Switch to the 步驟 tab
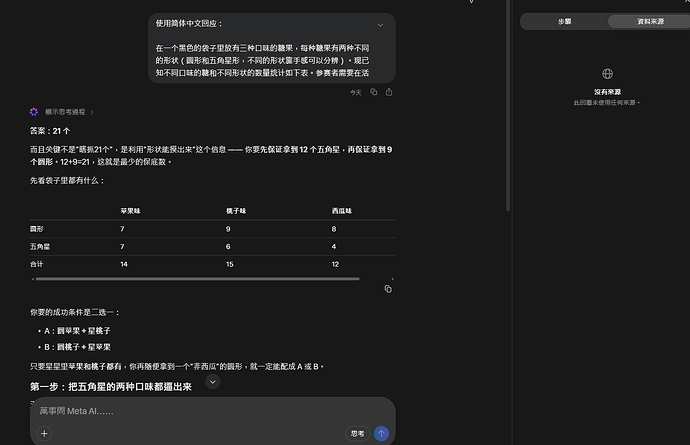Image resolution: width=690 pixels, height=445 pixels. pos(565,21)
